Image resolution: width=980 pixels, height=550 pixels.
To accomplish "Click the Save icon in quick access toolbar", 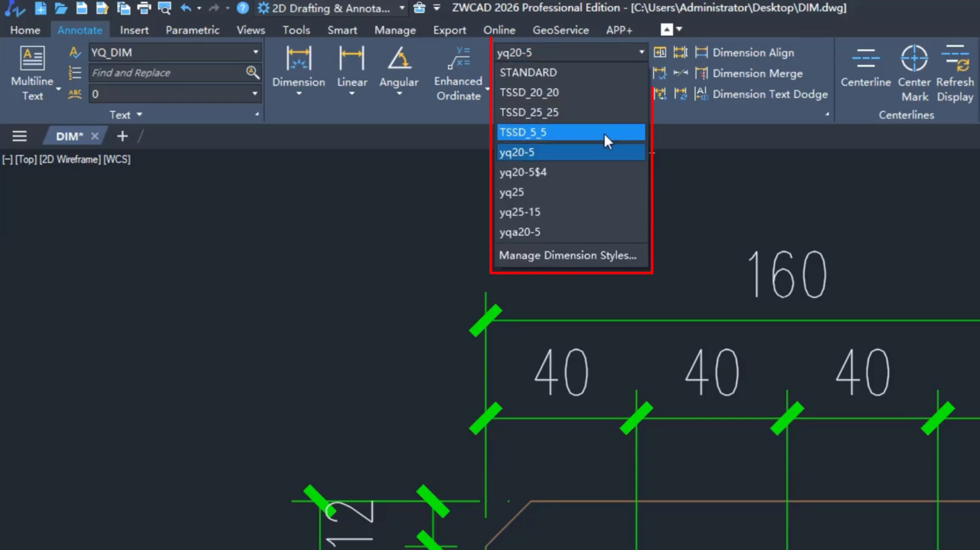I will pos(81,8).
